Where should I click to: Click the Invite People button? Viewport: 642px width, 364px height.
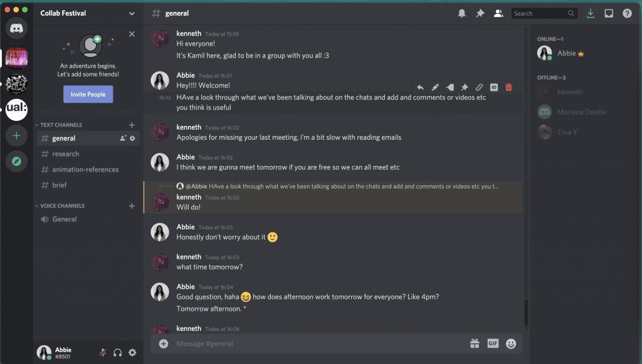[88, 94]
